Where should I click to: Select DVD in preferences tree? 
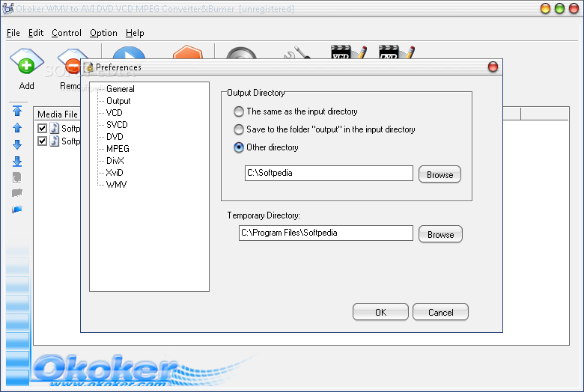click(115, 137)
